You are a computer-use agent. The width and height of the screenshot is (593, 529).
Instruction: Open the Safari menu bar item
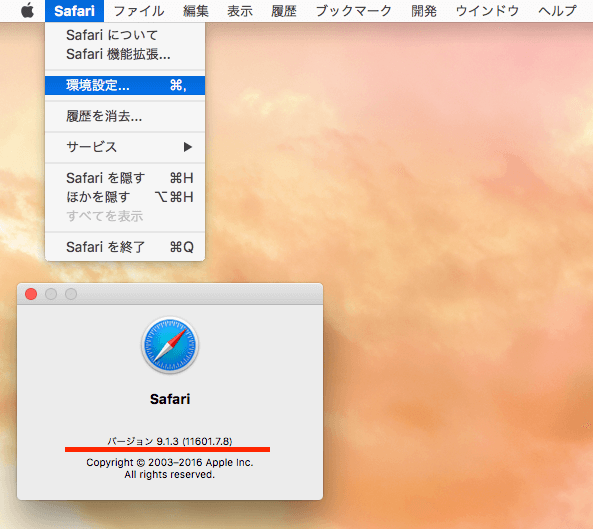coord(74,11)
